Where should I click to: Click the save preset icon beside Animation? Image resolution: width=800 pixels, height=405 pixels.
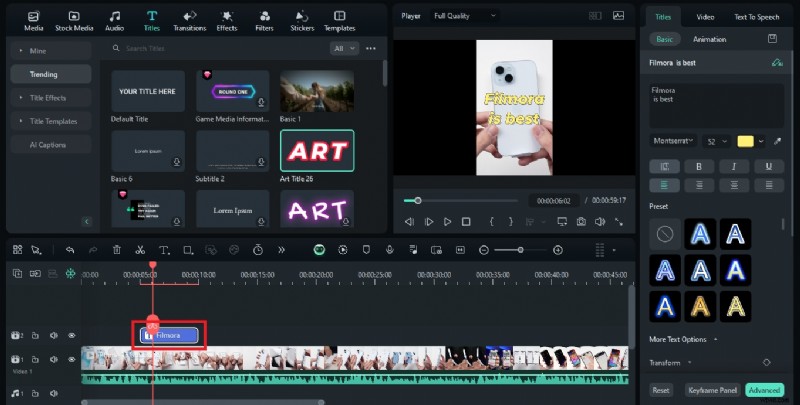click(x=772, y=39)
